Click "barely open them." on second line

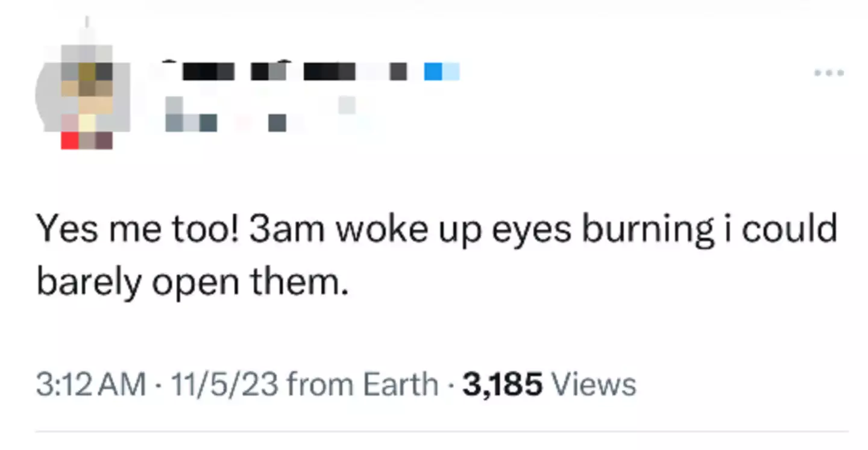[x=193, y=281]
